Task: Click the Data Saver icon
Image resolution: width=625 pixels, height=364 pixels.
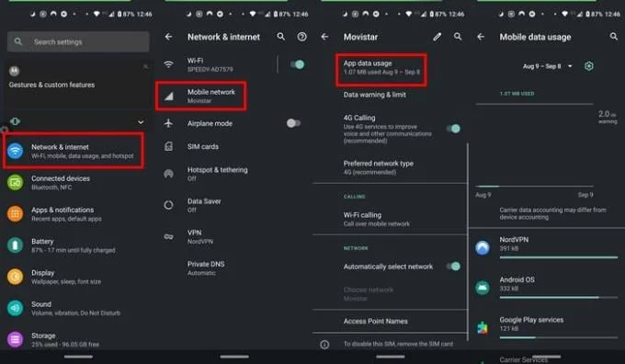Action: (x=168, y=205)
